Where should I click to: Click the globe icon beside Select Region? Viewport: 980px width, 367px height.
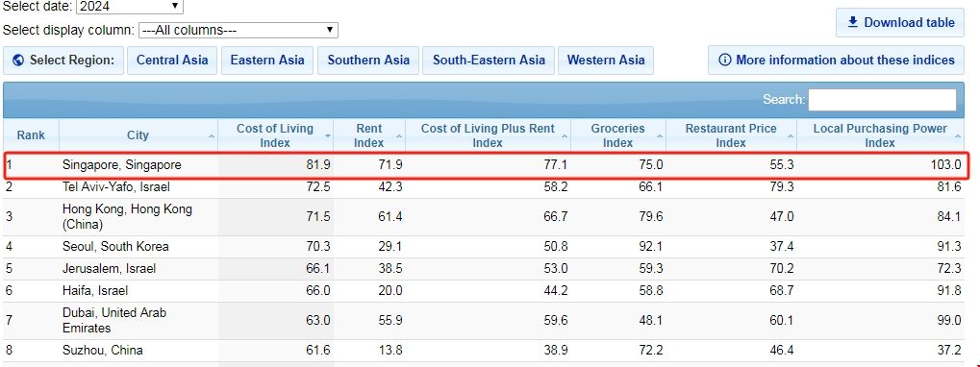pos(18,61)
